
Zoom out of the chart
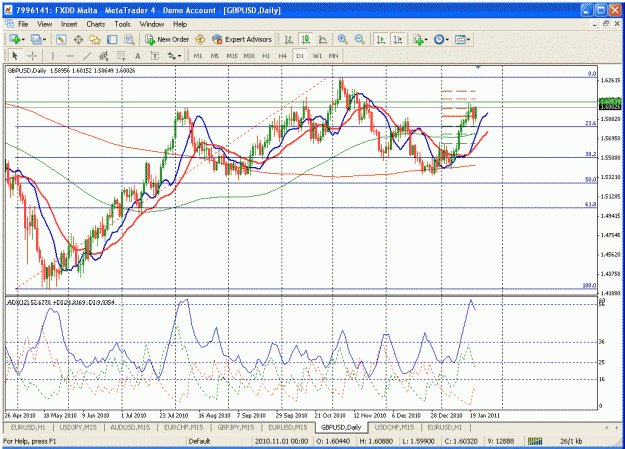[360, 39]
